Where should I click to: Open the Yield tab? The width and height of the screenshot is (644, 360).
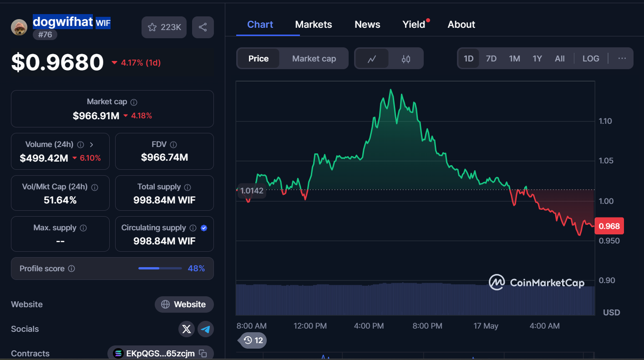[x=414, y=25]
